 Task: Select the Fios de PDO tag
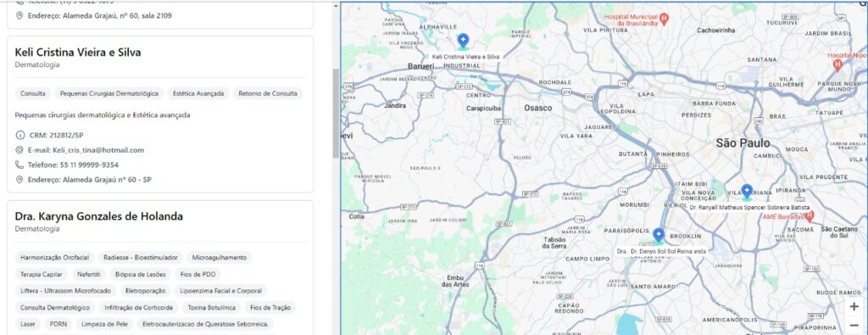coord(198,274)
